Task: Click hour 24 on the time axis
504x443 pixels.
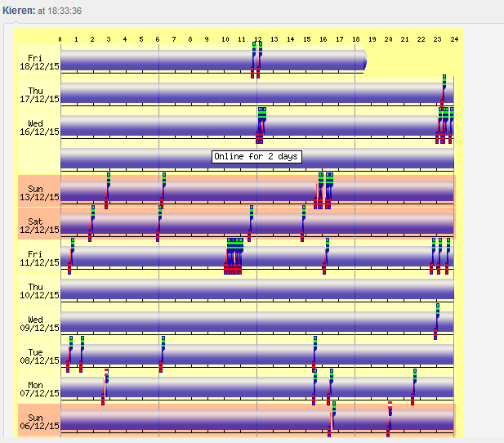Action: [454, 39]
